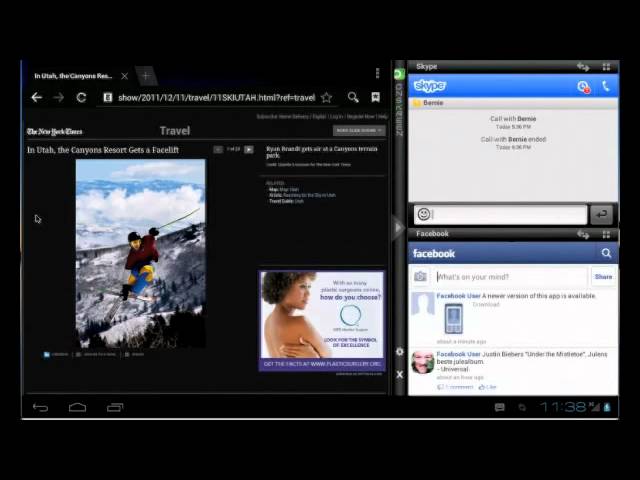Screen dimensions: 640x480
Task: Open the Skype emoticon smiley picker
Action: 424,214
